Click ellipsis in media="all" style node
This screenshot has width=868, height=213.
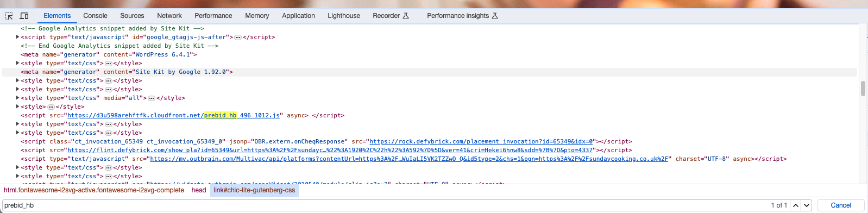(152, 98)
